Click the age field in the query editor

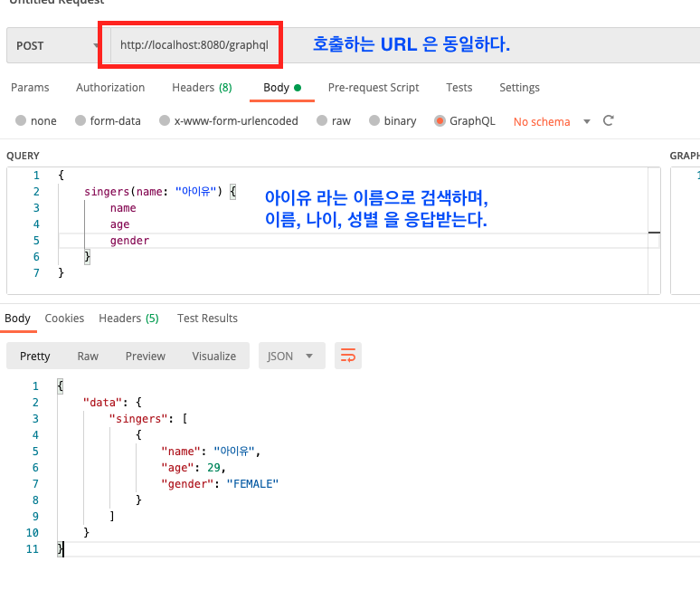[119, 224]
